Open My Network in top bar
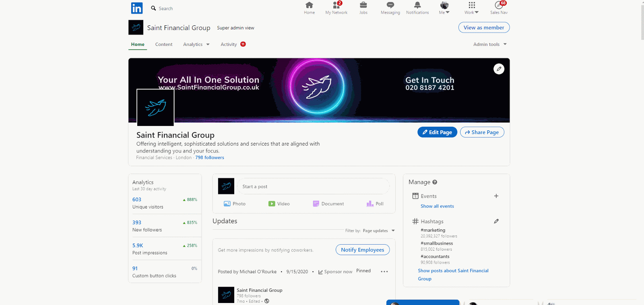The height and width of the screenshot is (305, 644). pos(336,8)
